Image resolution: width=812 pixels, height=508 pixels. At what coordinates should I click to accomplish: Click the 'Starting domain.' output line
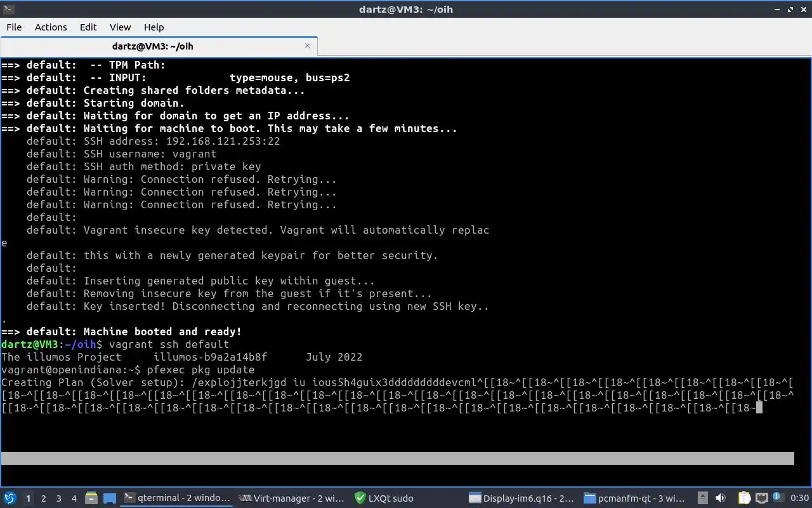93,103
